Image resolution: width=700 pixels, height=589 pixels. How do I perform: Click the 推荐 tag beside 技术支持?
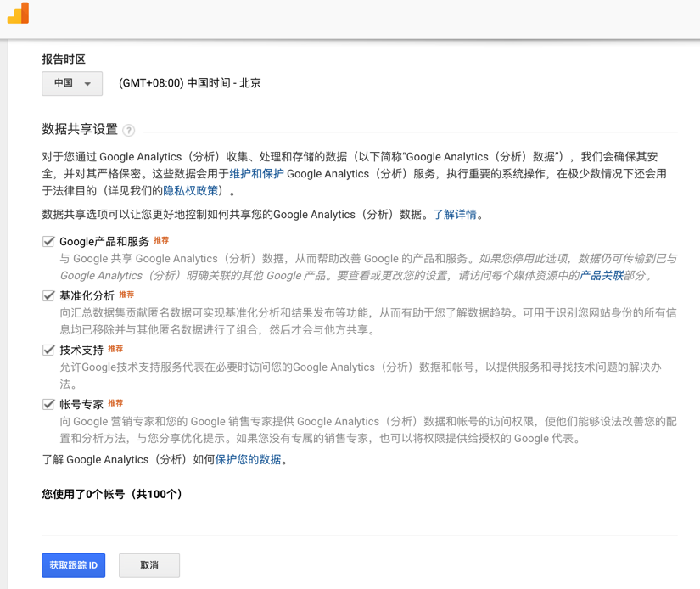[115, 348]
